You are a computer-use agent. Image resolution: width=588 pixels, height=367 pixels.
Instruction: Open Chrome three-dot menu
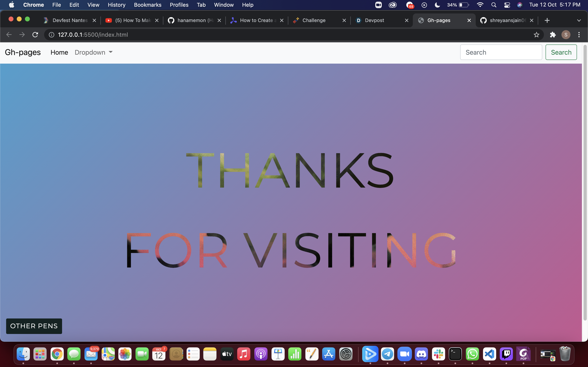click(x=579, y=35)
